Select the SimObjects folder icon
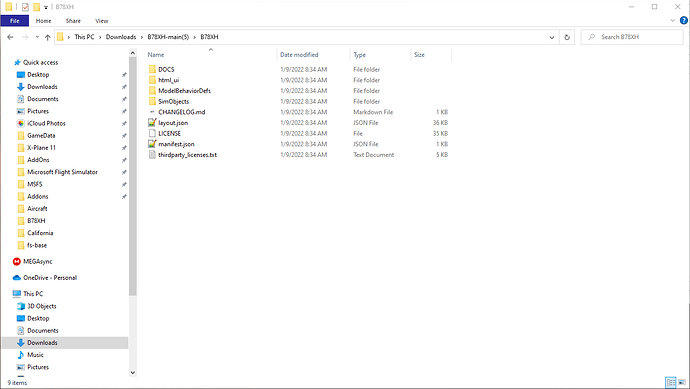Screen dimensions: 690x389 (x=152, y=101)
